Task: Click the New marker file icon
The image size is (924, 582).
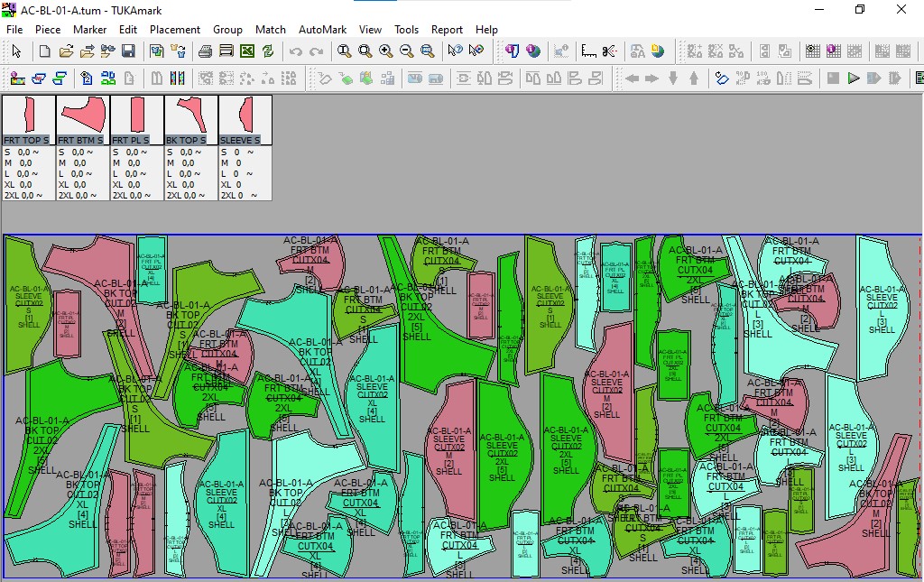Action: point(45,51)
